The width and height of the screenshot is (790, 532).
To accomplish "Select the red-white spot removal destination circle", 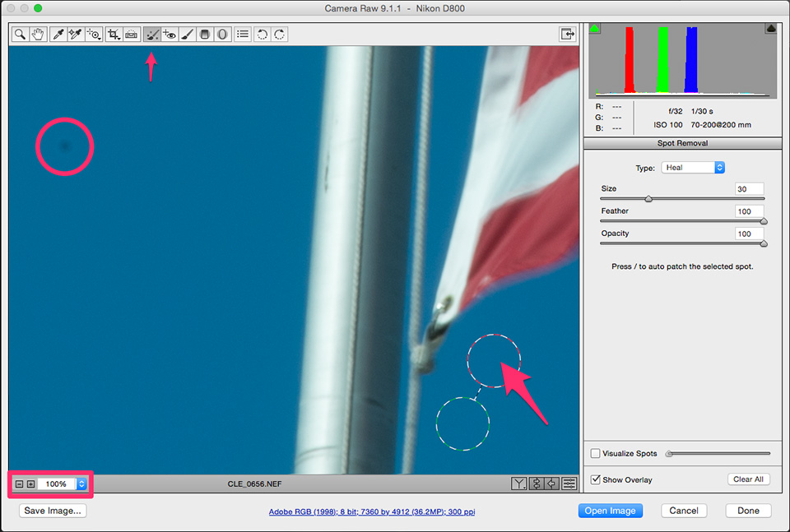I will tap(494, 360).
